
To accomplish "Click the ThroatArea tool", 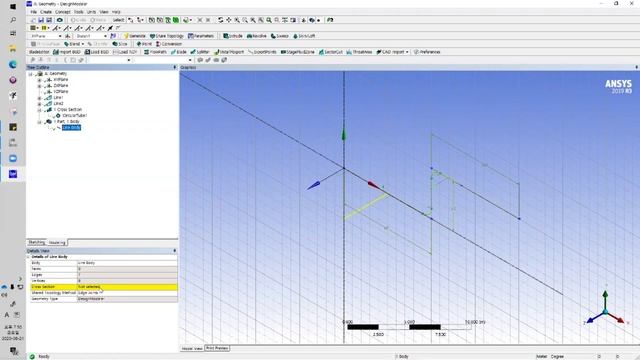I will tap(359, 52).
